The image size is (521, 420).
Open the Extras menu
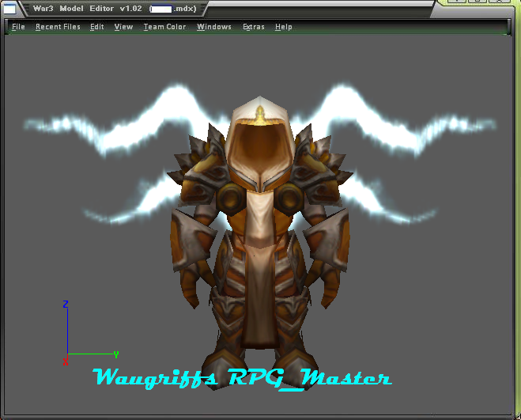tap(254, 27)
